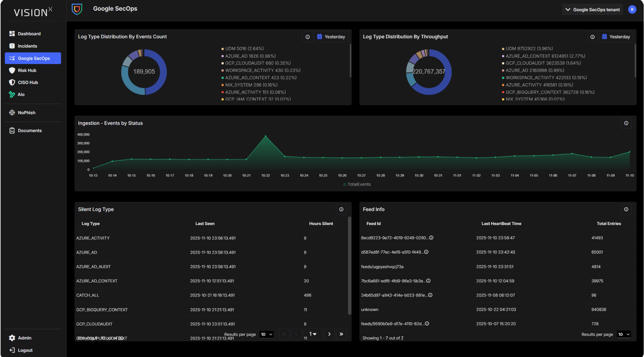Jump to first page of Silent Log Type

[x=284, y=334]
